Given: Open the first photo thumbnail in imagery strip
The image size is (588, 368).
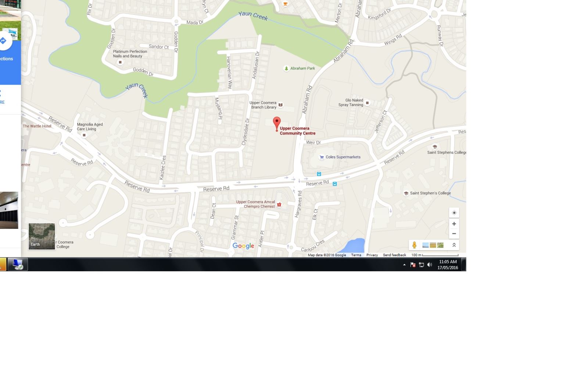Looking at the screenshot, I should coord(425,245).
